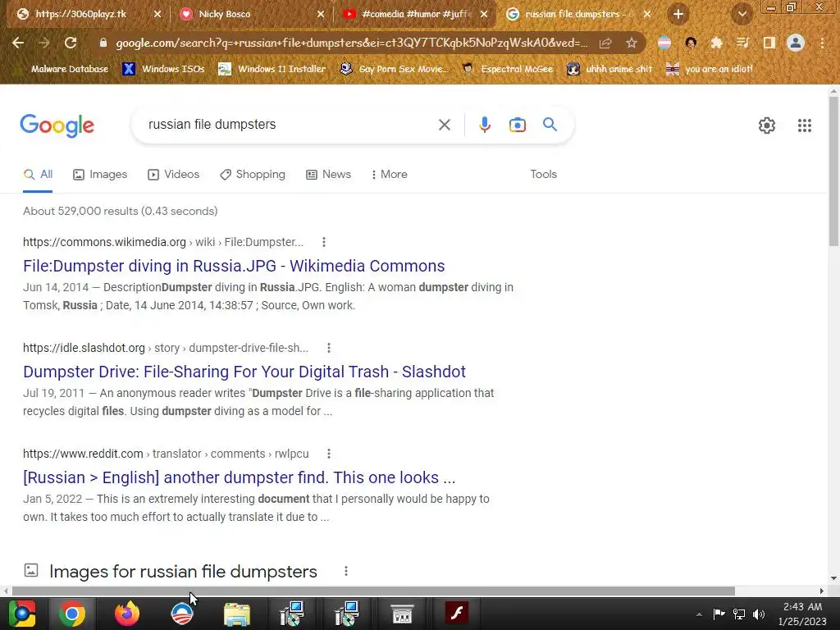Image resolution: width=840 pixels, height=630 pixels.
Task: Click the address bar URL
Action: click(x=351, y=43)
